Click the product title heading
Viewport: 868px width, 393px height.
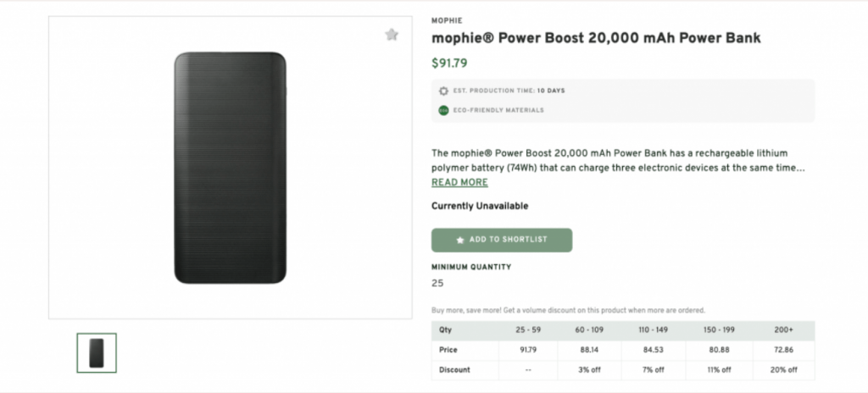coord(596,38)
